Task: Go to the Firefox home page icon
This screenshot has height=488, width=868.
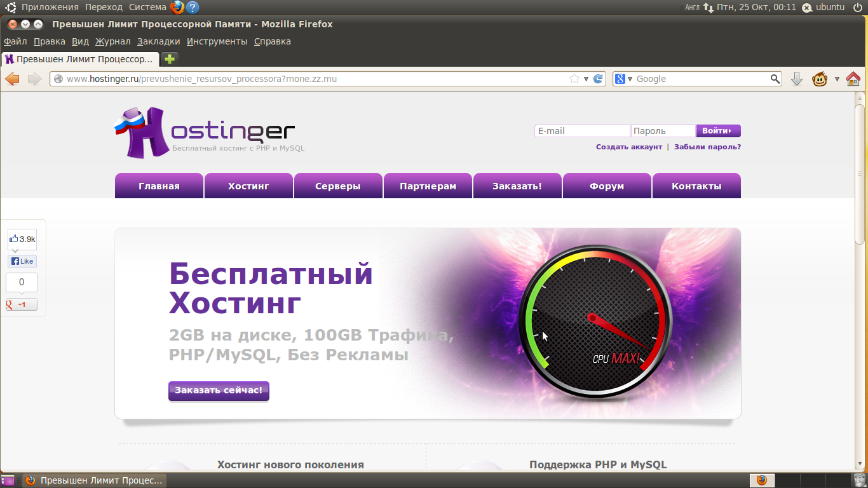Action: [853, 79]
